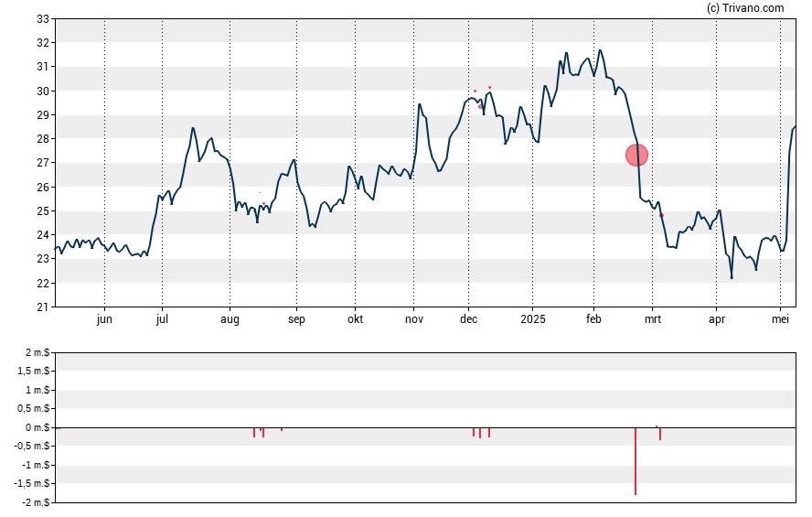
Task: Click the tallest red bar in the lower chart
Action: pyautogui.click(x=636, y=461)
